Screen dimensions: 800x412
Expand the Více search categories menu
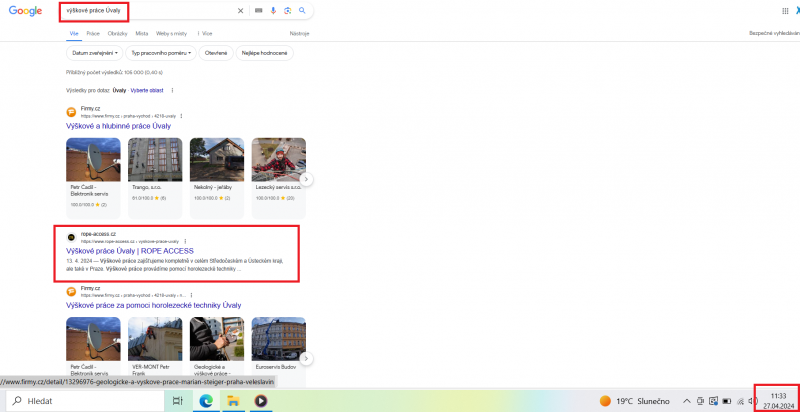pyautogui.click(x=205, y=34)
